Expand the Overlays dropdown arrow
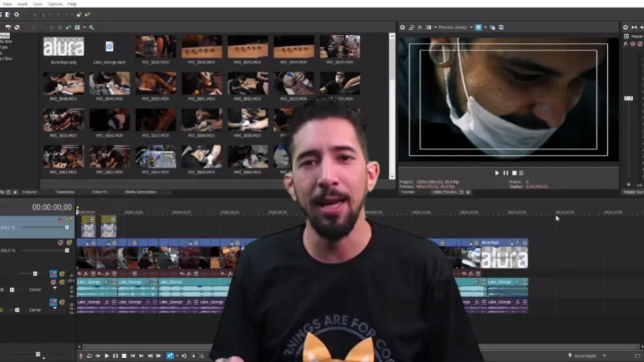Screen dimensions: 644x362 coord(486,27)
